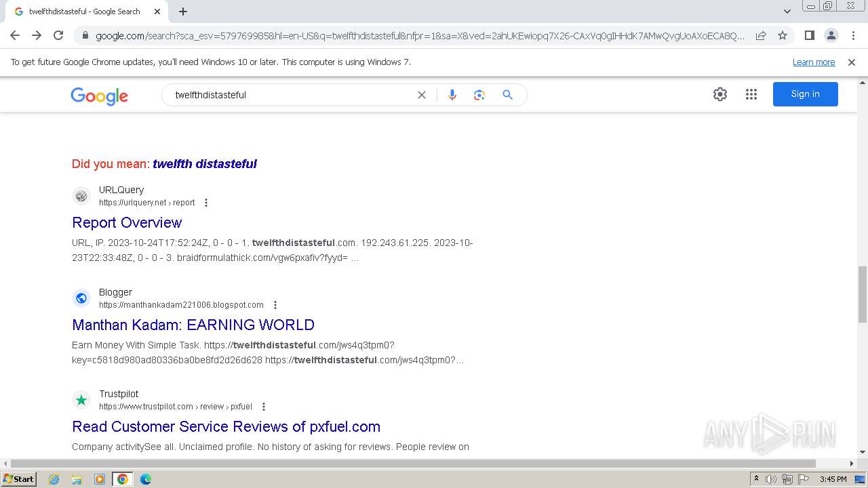This screenshot has height=488, width=868.
Task: Click the Google search input field
Action: 292,95
